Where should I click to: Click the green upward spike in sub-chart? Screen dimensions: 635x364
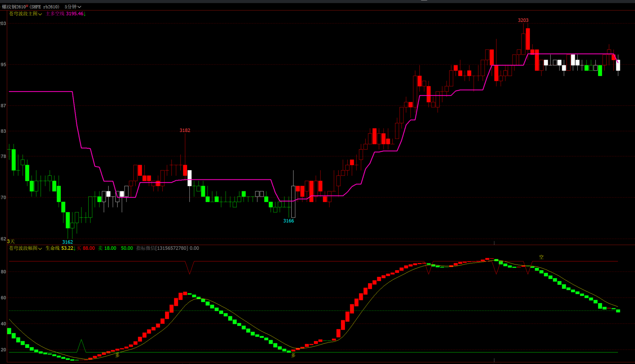[x=81, y=345]
